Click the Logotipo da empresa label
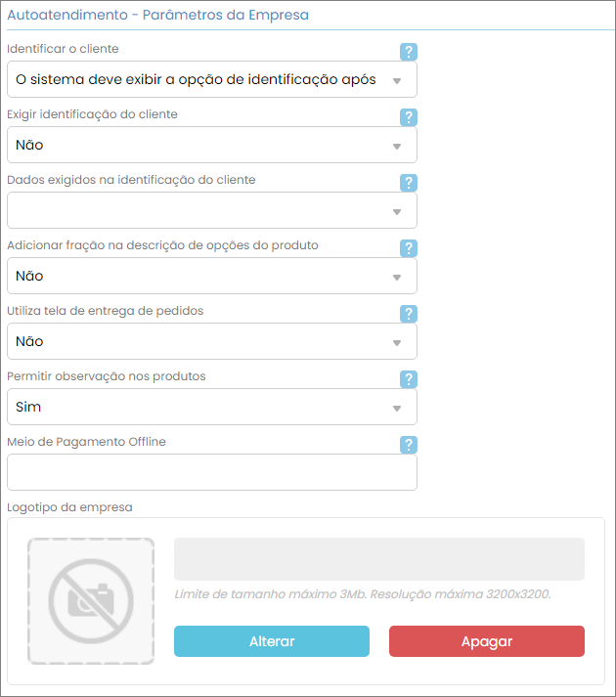The width and height of the screenshot is (616, 697). pyautogui.click(x=69, y=507)
